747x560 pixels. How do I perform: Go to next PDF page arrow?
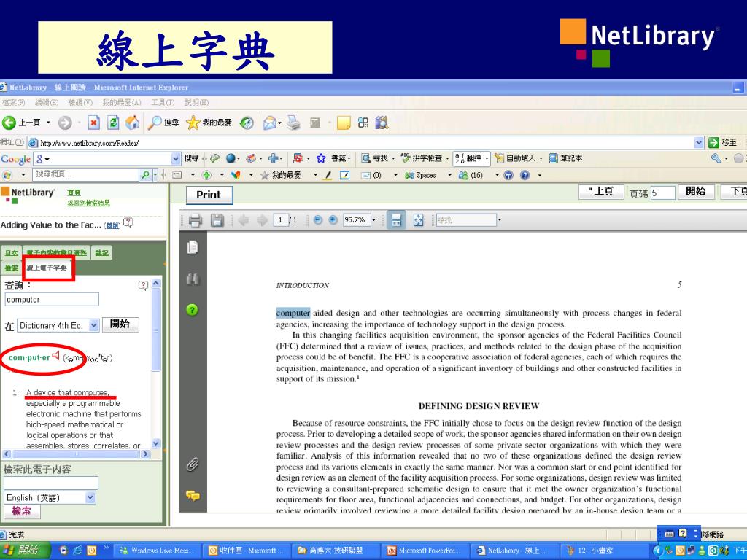coord(262,220)
